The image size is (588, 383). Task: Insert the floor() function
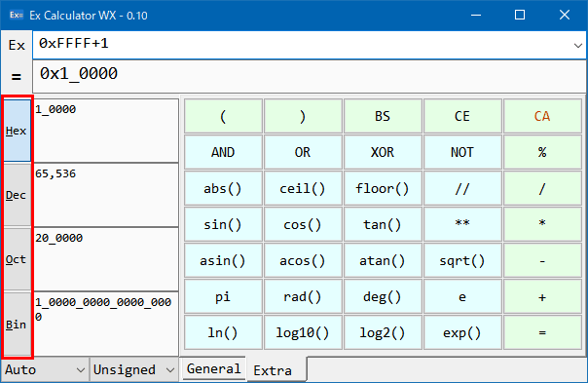tap(383, 188)
